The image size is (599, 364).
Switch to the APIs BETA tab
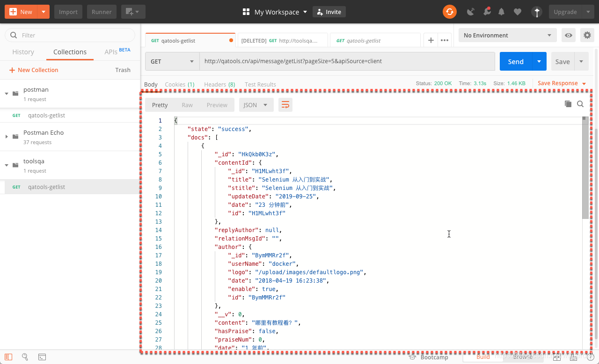(117, 52)
